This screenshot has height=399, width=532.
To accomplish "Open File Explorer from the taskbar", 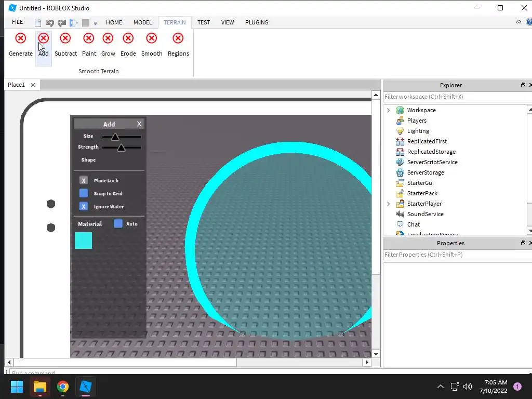I will pos(39,387).
